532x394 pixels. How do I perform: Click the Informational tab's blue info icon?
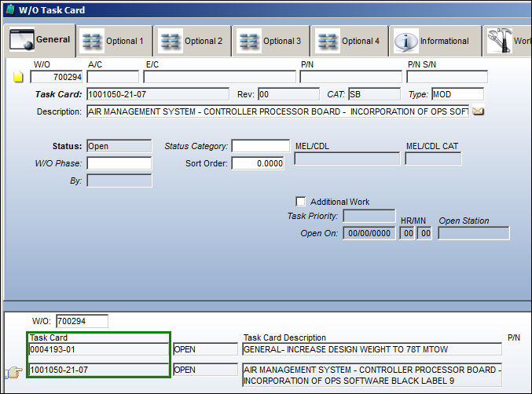(405, 42)
